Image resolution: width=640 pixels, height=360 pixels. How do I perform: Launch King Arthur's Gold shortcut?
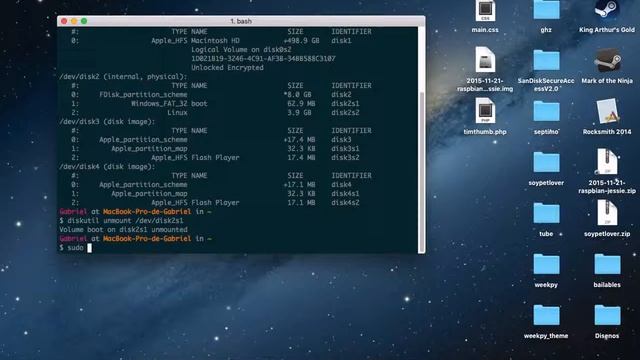607,10
